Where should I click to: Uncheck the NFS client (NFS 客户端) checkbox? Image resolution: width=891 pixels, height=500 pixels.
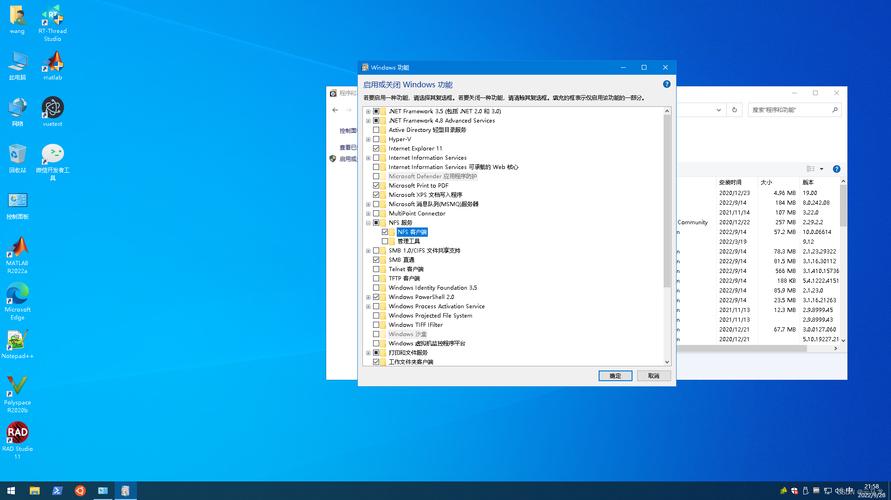click(x=385, y=232)
